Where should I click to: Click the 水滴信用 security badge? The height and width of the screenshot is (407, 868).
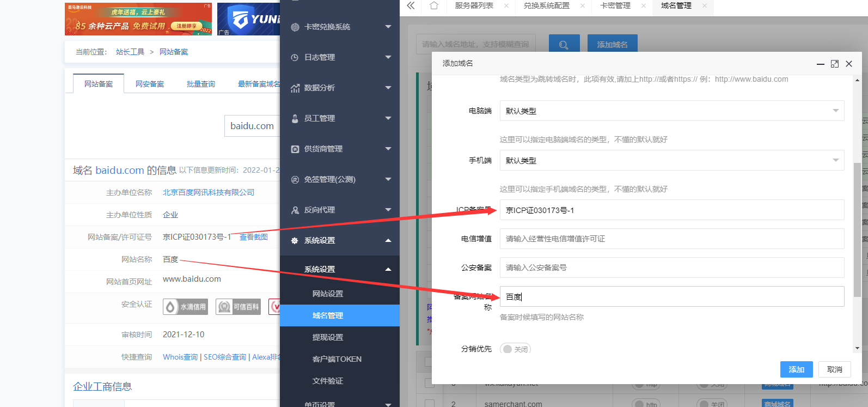185,307
